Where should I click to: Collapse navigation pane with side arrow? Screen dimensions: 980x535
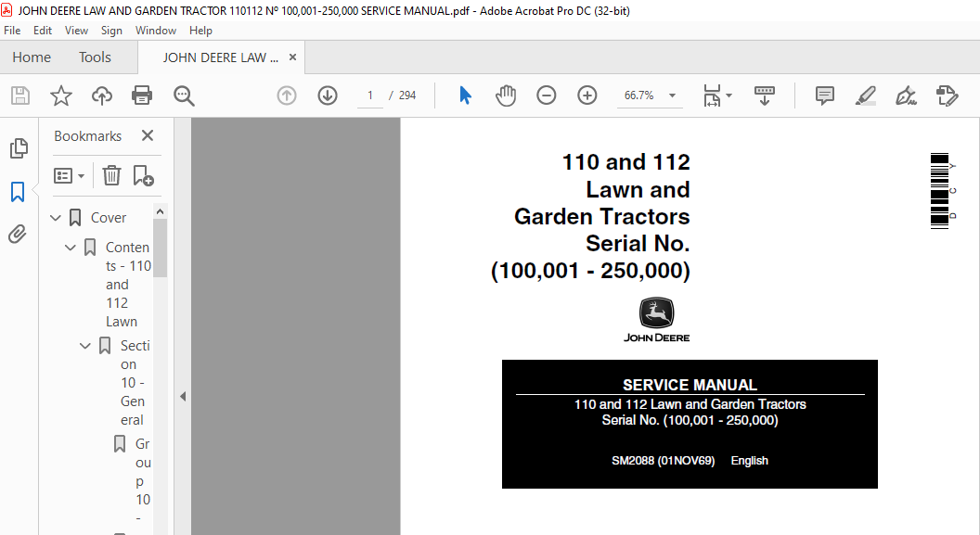[183, 397]
